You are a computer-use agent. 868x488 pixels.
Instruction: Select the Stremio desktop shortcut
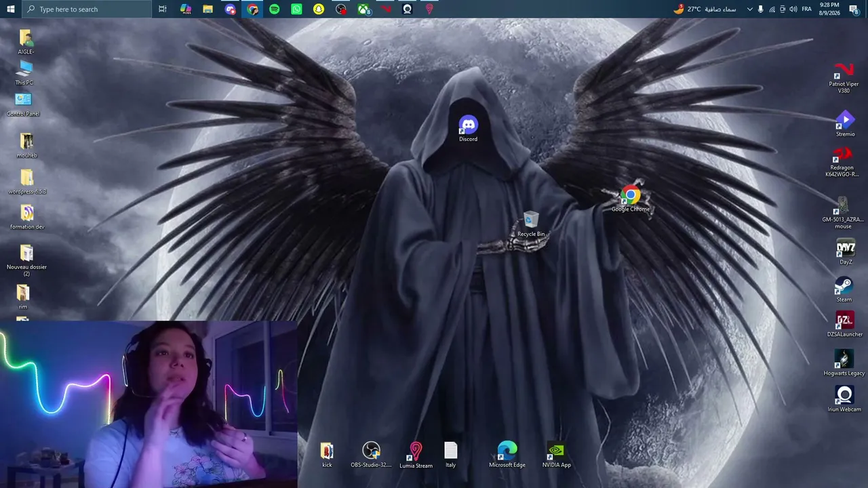[845, 124]
